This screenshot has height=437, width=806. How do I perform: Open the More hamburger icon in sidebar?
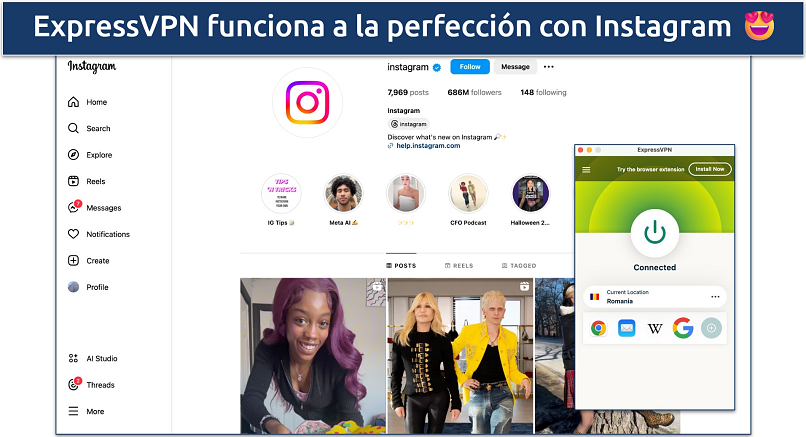(x=74, y=411)
